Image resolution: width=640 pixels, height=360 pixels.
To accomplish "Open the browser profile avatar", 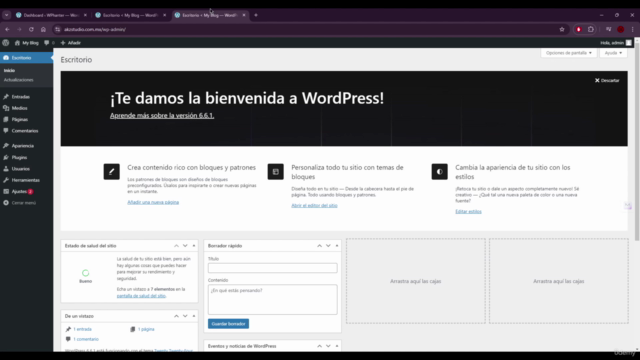I will point(621,29).
